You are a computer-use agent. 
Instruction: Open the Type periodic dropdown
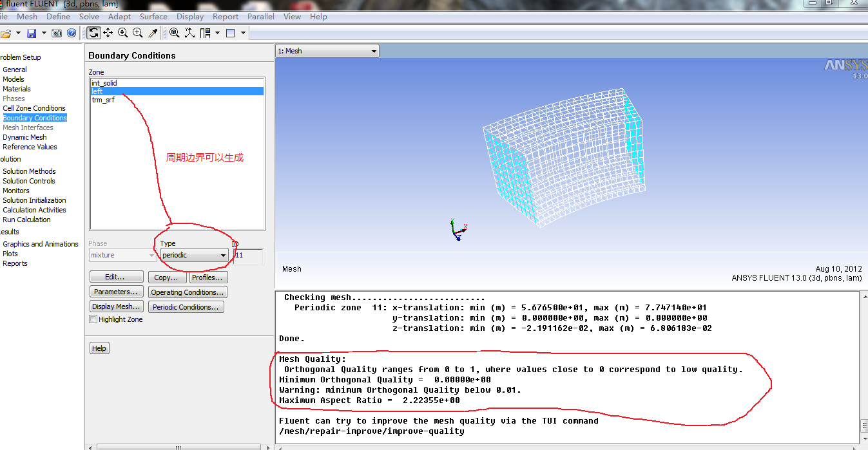tap(194, 256)
